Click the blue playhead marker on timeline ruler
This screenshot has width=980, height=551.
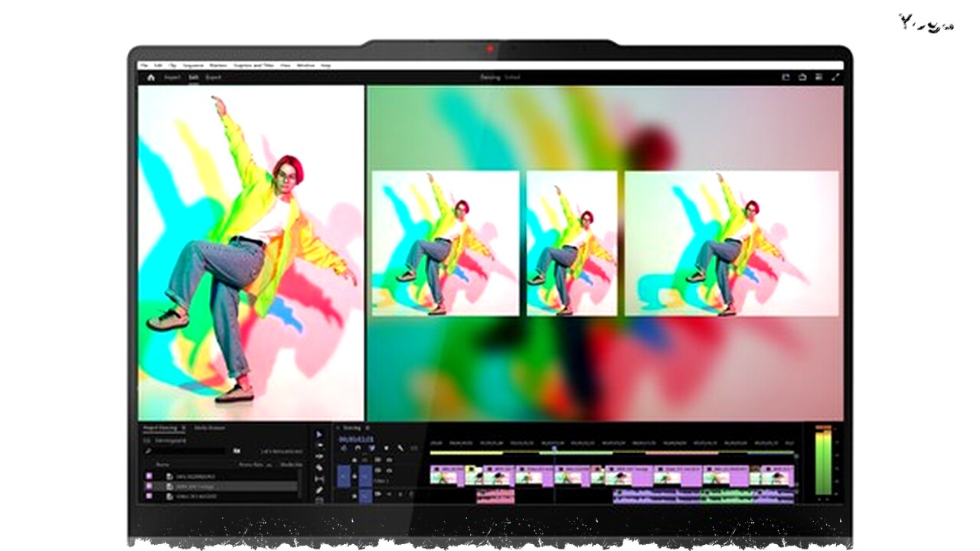click(554, 448)
